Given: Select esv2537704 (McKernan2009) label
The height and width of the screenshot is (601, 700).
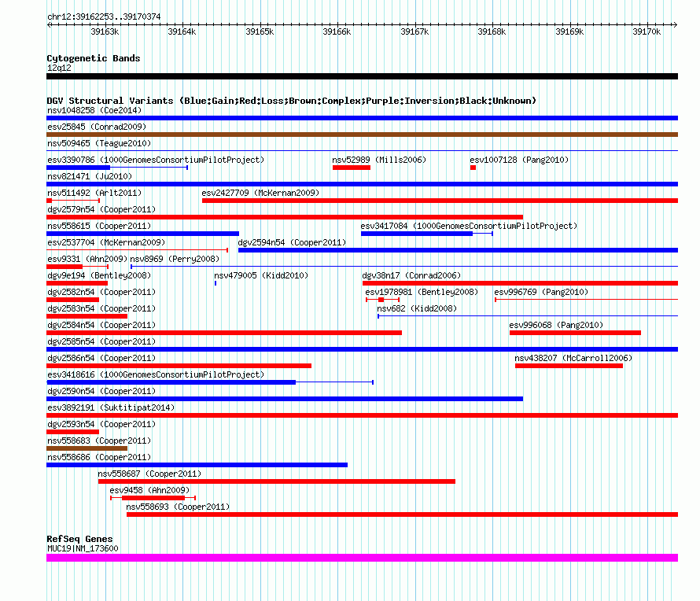Looking at the screenshot, I should click(x=106, y=242).
